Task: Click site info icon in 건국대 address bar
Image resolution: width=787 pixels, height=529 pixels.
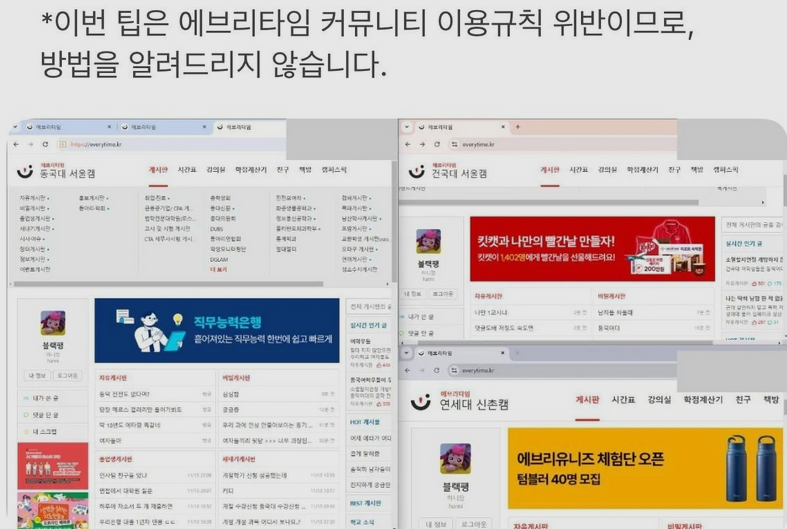Action: [454, 144]
